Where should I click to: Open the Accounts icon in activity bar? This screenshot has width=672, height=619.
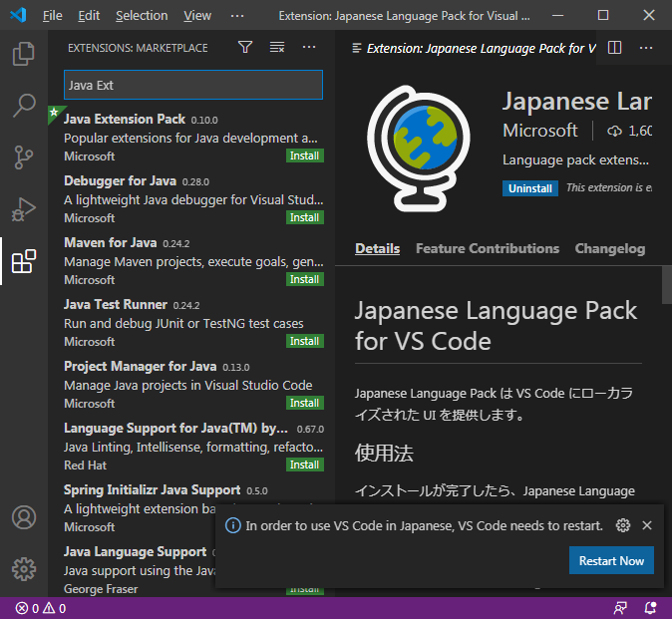click(x=24, y=517)
